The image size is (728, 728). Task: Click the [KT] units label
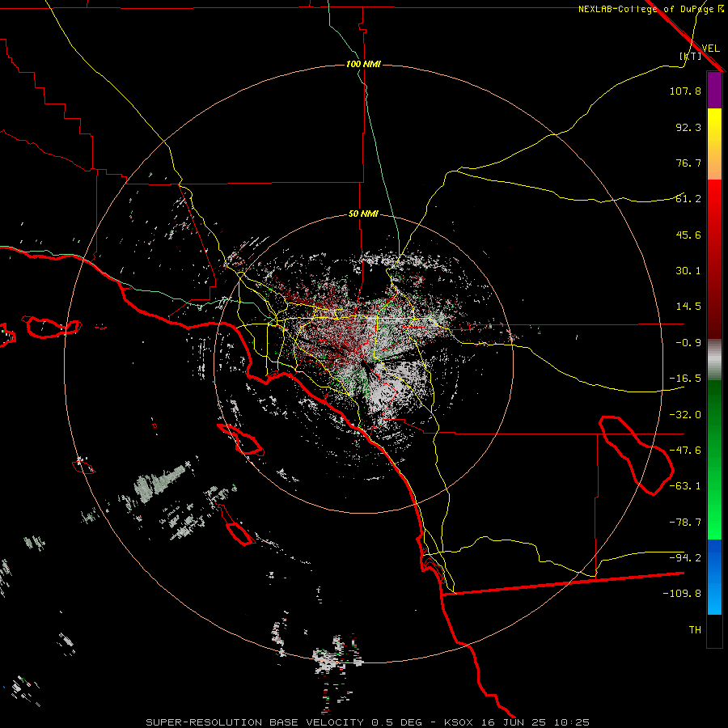click(x=690, y=56)
